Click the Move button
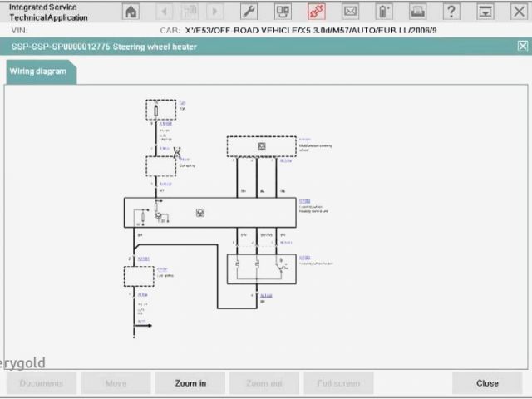Image resolution: width=532 pixels, height=399 pixels. [116, 383]
